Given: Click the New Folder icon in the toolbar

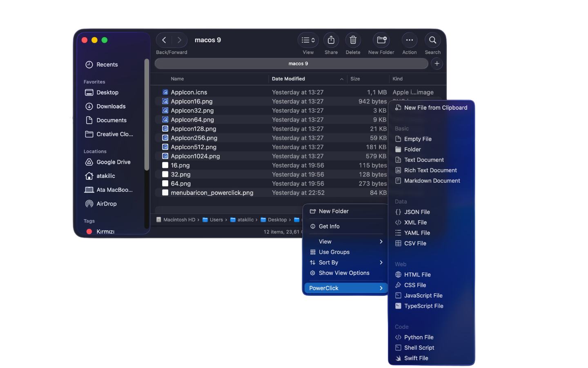Looking at the screenshot, I should click(381, 40).
